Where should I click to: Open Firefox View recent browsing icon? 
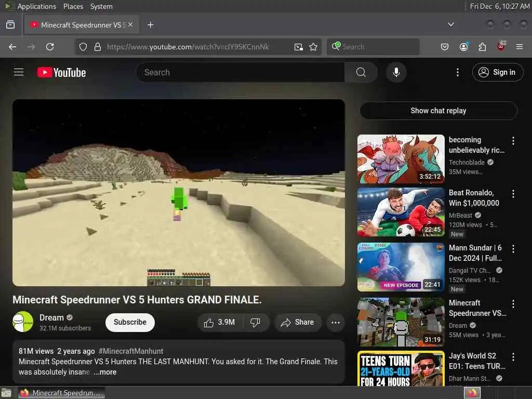pyautogui.click(x=10, y=25)
